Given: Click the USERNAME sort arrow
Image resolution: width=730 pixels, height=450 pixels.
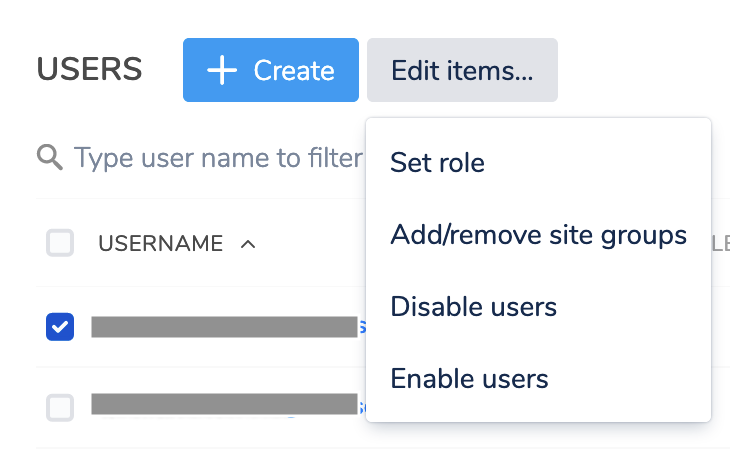Looking at the screenshot, I should 248,244.
